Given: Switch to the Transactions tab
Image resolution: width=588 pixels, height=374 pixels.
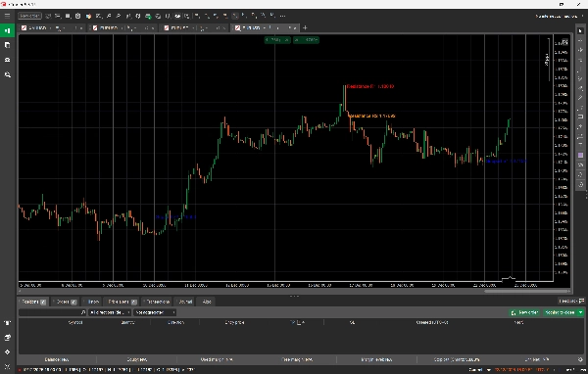Looking at the screenshot, I should 158,302.
